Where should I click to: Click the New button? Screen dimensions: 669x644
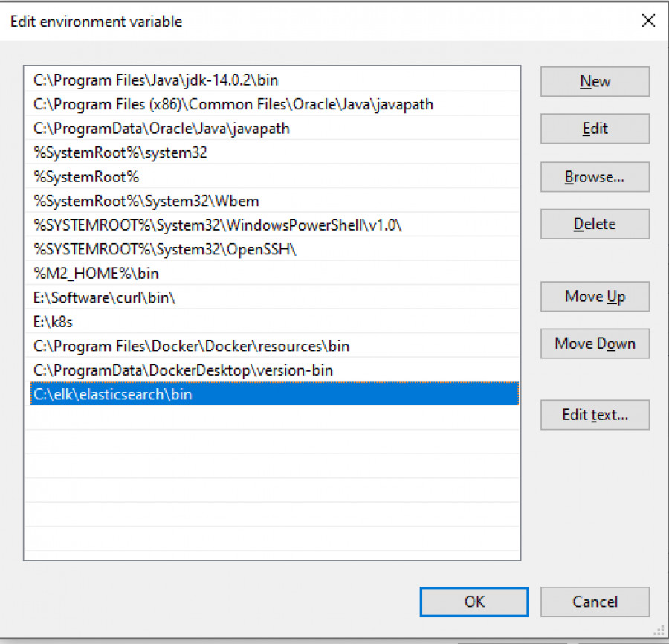pos(595,82)
